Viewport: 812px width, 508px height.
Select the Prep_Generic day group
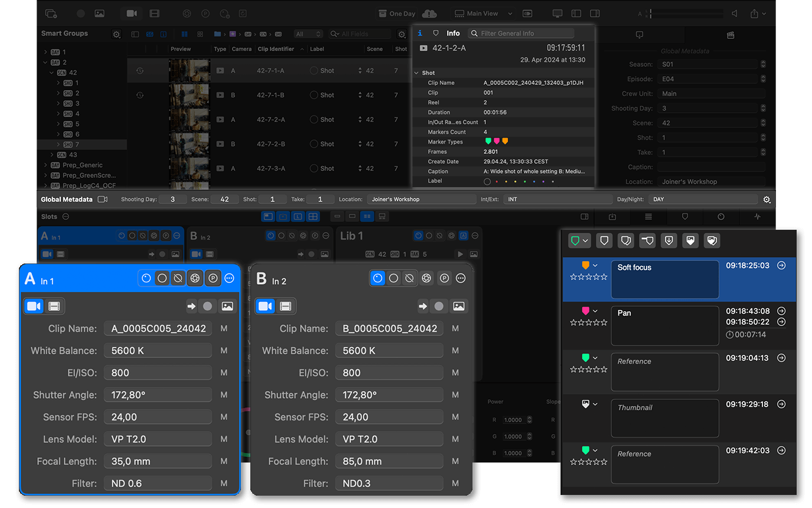pyautogui.click(x=82, y=165)
